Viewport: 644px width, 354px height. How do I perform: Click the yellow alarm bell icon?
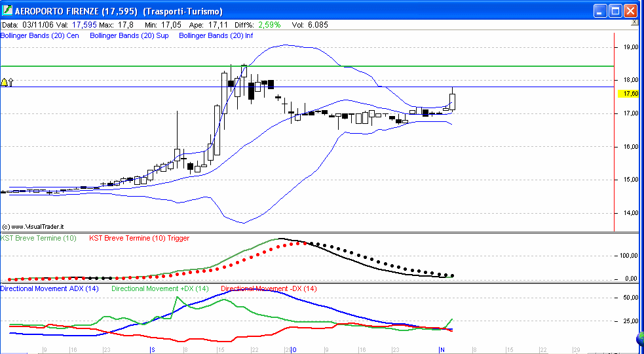pyautogui.click(x=4, y=83)
